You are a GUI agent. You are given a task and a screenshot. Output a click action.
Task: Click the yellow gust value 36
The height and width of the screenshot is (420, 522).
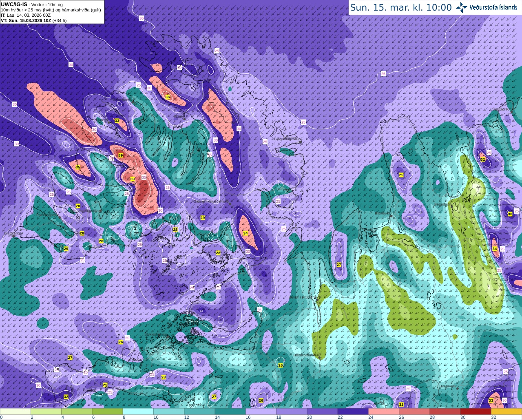pos(168,97)
